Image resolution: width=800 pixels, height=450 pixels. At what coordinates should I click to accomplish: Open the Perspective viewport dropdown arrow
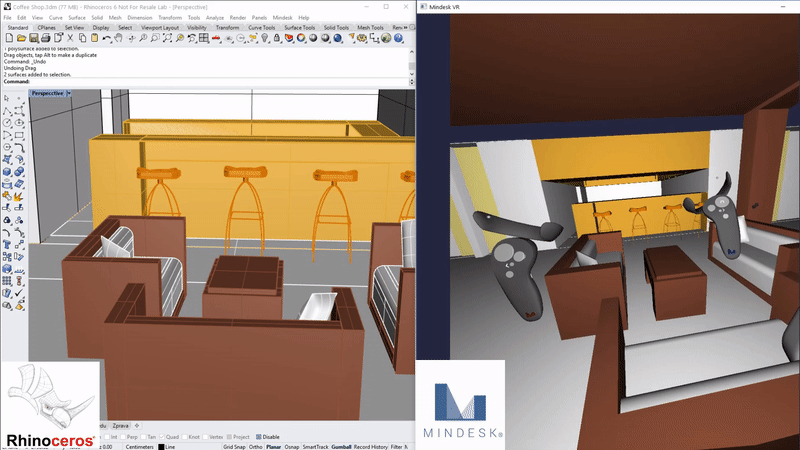[x=69, y=93]
